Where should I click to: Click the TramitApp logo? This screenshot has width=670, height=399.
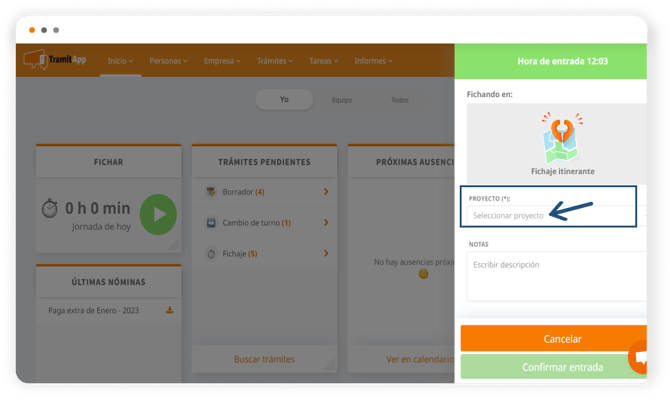click(55, 59)
